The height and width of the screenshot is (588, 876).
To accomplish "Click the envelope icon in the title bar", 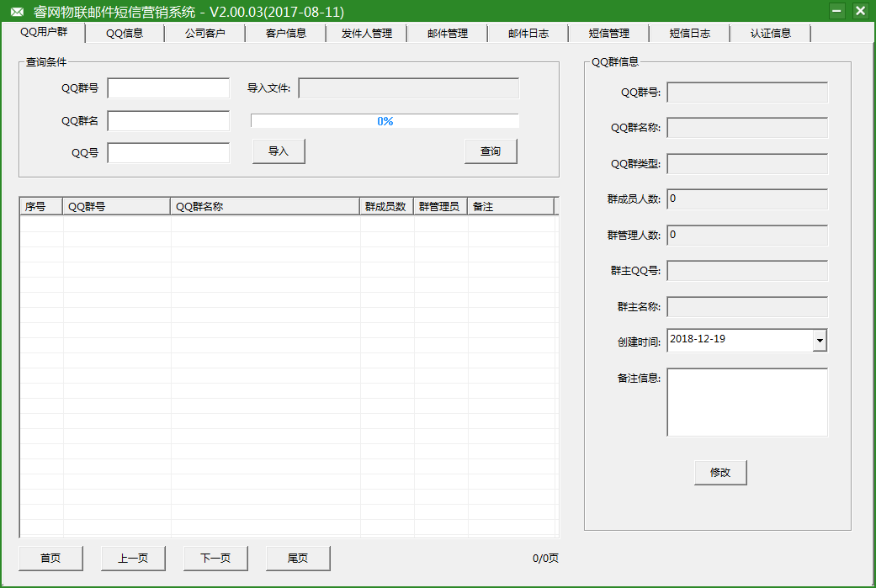I will [x=17, y=11].
